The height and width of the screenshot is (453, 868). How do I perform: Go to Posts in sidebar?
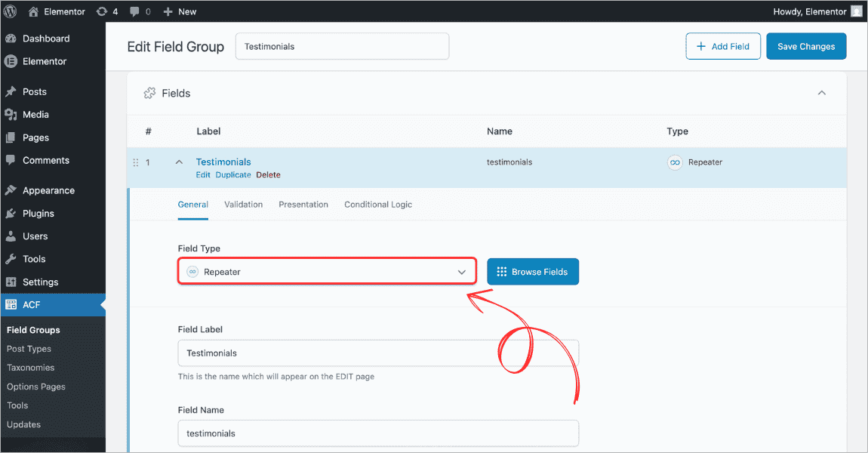click(53, 91)
